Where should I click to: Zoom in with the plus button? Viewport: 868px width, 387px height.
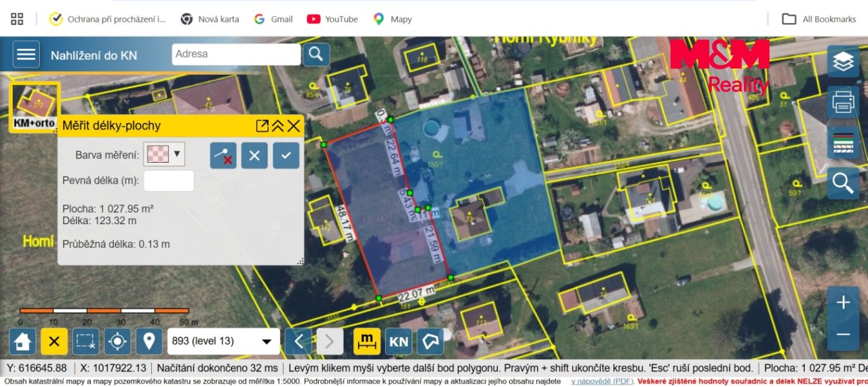(x=843, y=303)
